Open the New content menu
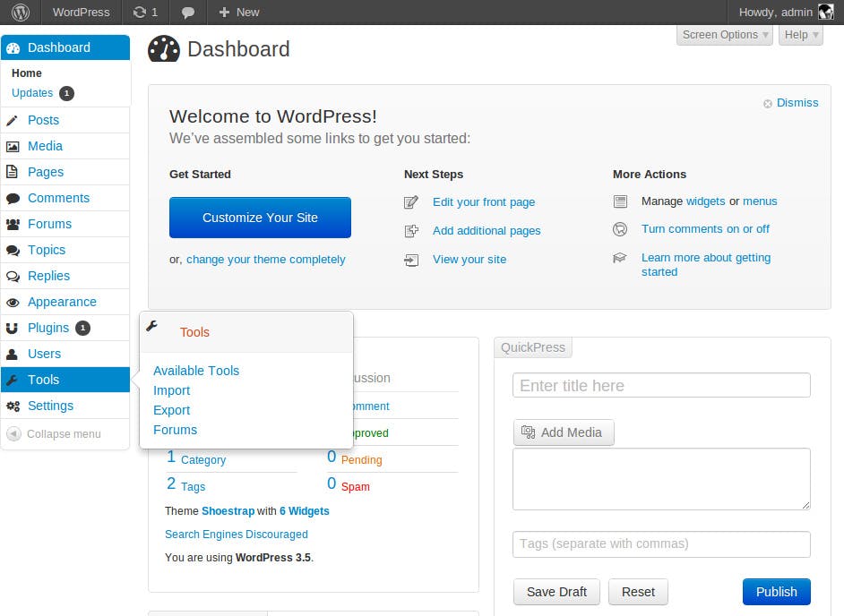Viewport: 844px width, 616px height. pyautogui.click(x=239, y=12)
